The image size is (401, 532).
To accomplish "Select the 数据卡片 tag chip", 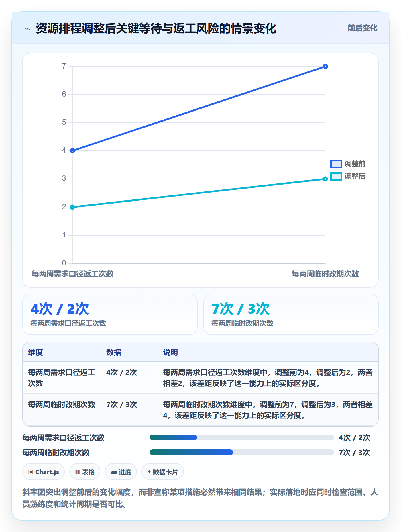I will (x=163, y=472).
